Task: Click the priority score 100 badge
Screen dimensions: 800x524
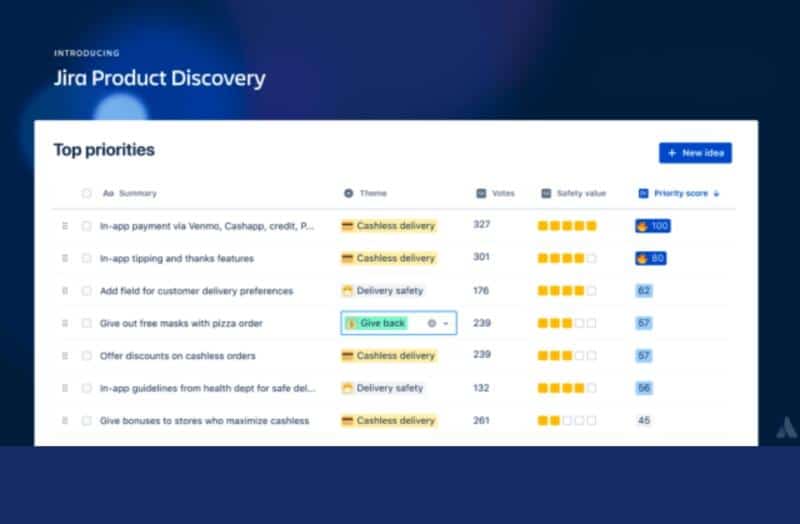Action: point(653,226)
